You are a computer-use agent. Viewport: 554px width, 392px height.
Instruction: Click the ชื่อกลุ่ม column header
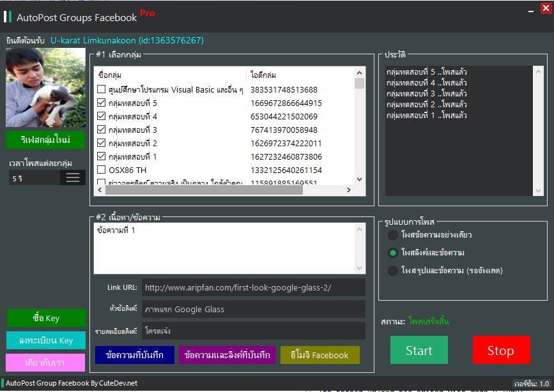pos(171,75)
